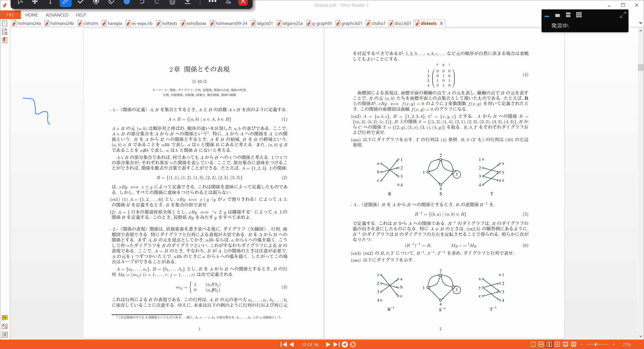
Task: Zoom in with the plus button
Action: (613, 344)
